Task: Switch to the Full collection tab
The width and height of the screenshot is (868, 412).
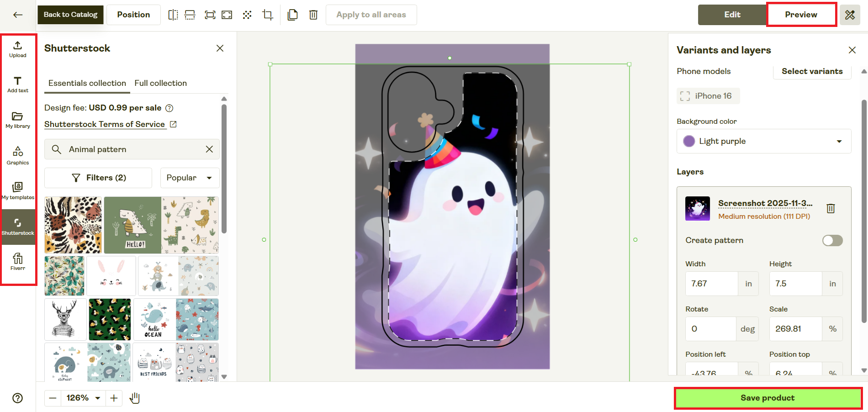Action: 160,83
